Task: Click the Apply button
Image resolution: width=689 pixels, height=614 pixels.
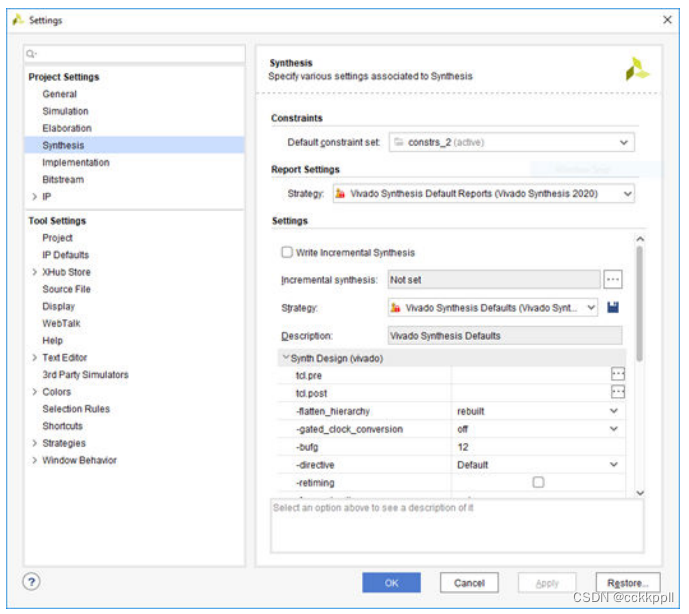Action: tap(547, 583)
